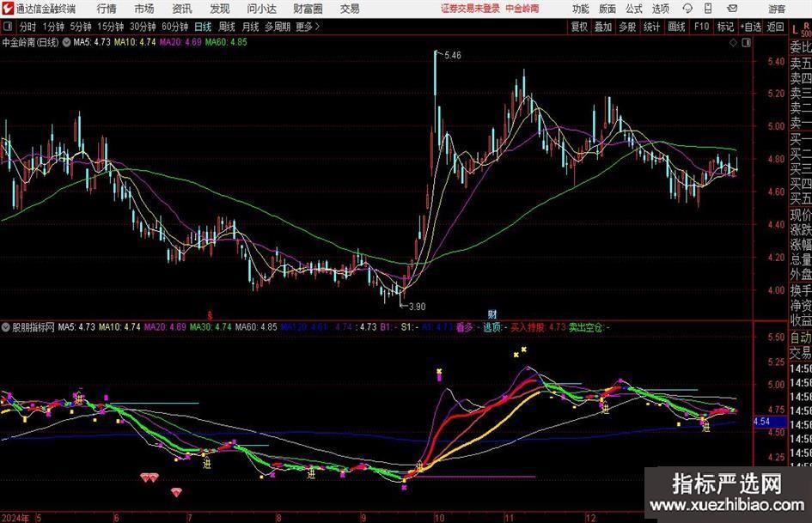Select the 日线 daily period tab
Image resolution: width=812 pixels, height=523 pixels.
point(203,27)
